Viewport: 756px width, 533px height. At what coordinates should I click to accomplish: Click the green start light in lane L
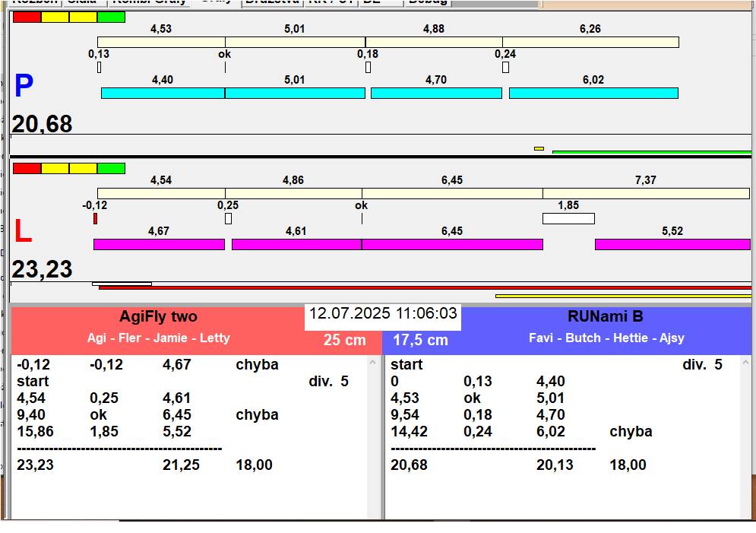click(112, 168)
